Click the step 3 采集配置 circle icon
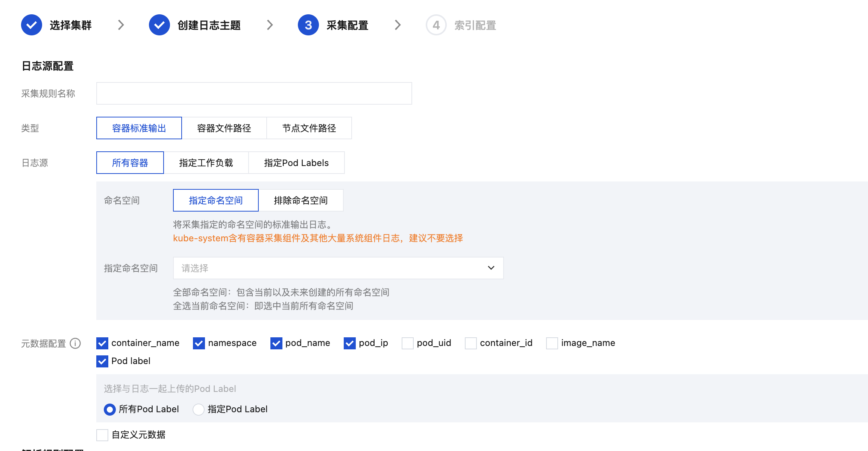Screen dimensions: 868x451 click(x=308, y=25)
